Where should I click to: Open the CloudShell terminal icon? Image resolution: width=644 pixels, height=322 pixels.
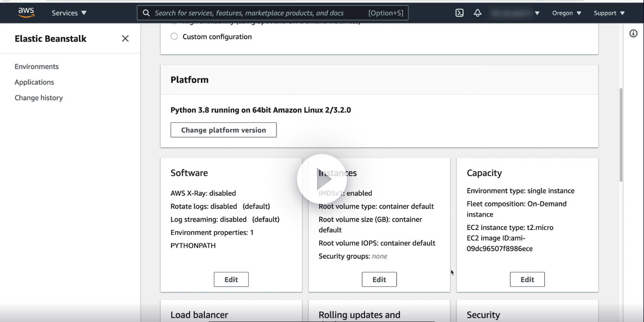click(459, 13)
